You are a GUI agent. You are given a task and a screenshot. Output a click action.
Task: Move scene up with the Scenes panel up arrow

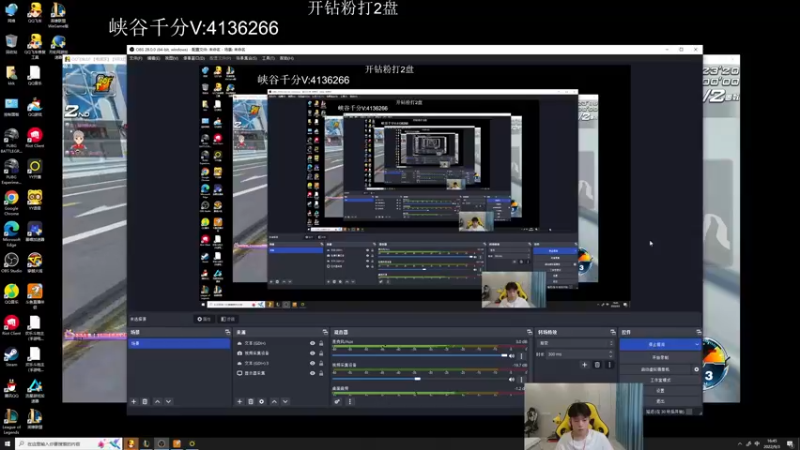(x=157, y=402)
